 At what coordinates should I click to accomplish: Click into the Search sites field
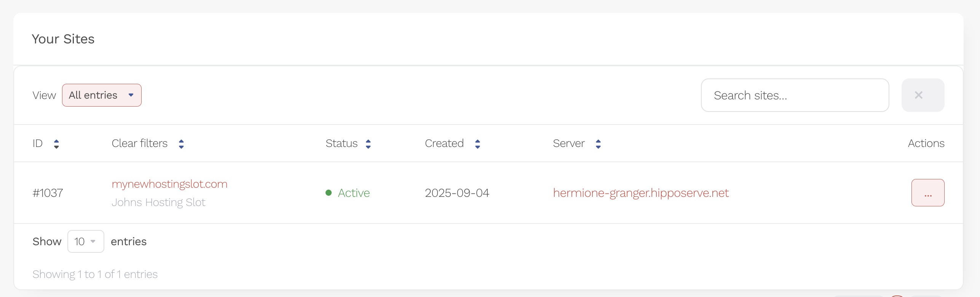pos(795,95)
